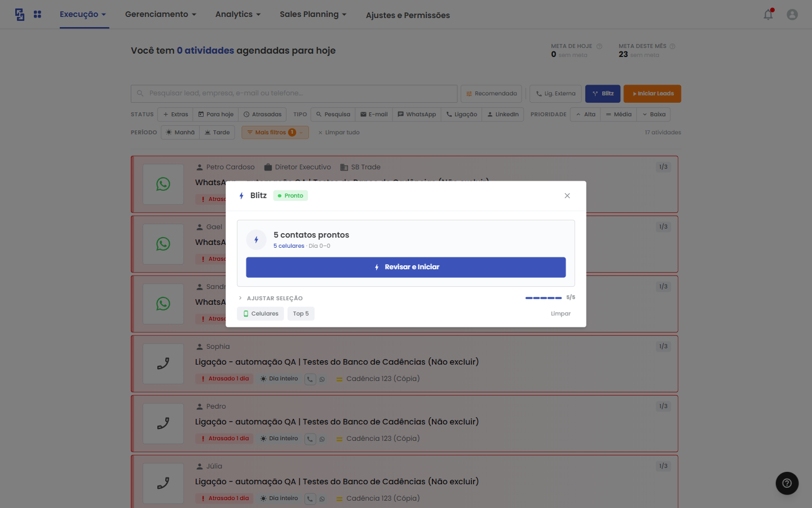
Task: Click Revisar e Iniciar button
Action: coord(406,268)
